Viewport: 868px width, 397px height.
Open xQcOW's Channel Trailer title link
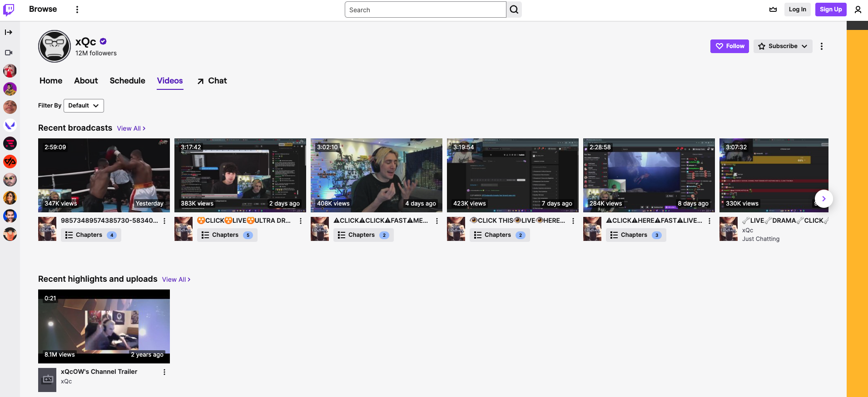click(x=99, y=372)
